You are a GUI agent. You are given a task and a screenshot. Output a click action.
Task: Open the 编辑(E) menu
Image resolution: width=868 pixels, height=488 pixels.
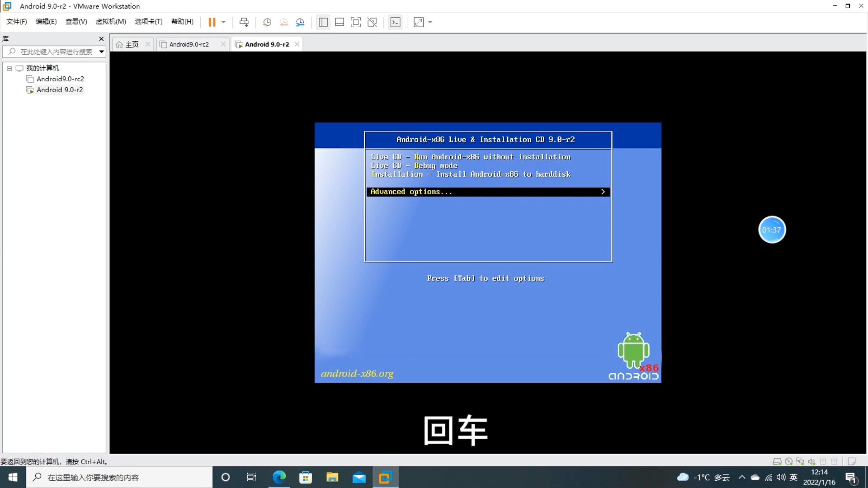pyautogui.click(x=46, y=22)
